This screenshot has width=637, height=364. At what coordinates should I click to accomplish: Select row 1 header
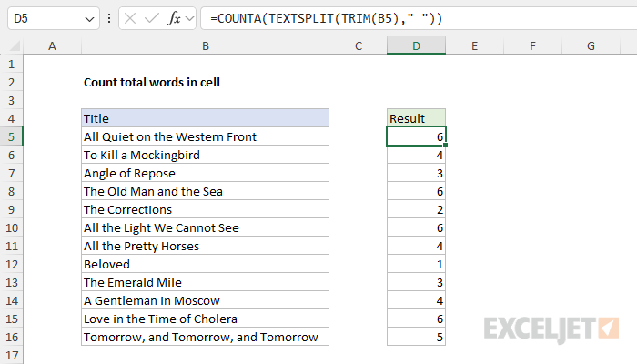coord(11,64)
